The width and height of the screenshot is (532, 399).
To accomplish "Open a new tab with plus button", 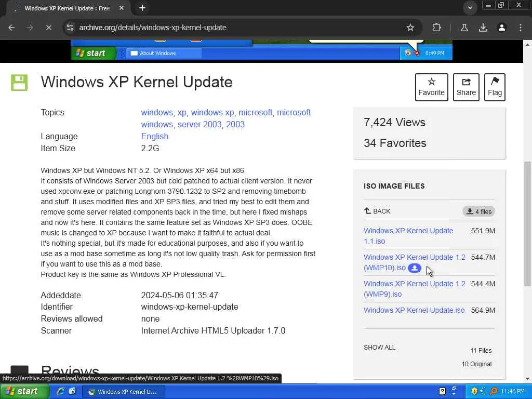I will click(142, 8).
